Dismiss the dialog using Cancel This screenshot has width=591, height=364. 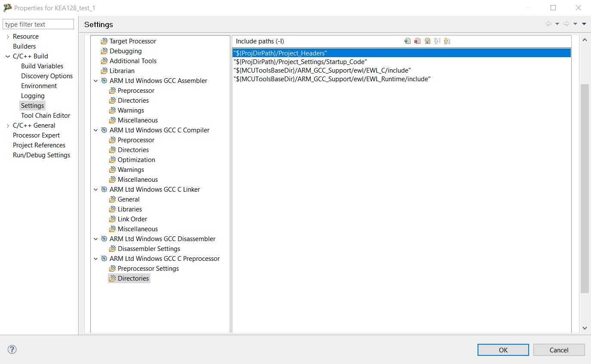559,349
